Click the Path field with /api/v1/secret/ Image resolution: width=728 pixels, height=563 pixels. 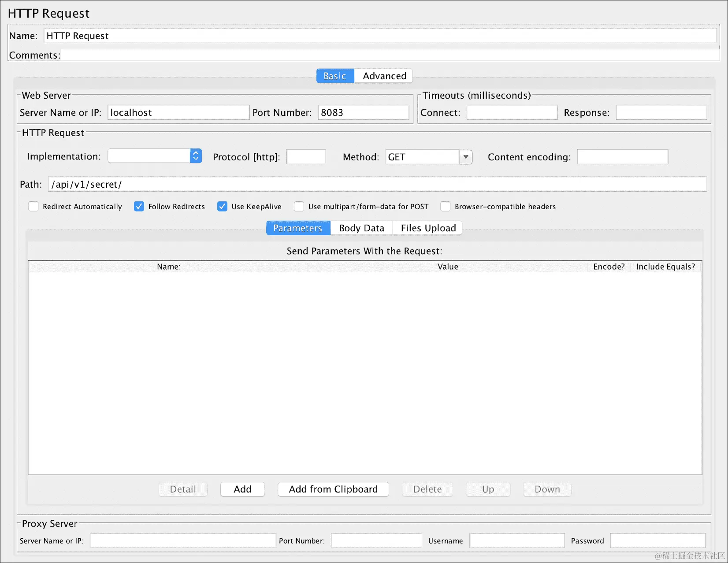378,184
